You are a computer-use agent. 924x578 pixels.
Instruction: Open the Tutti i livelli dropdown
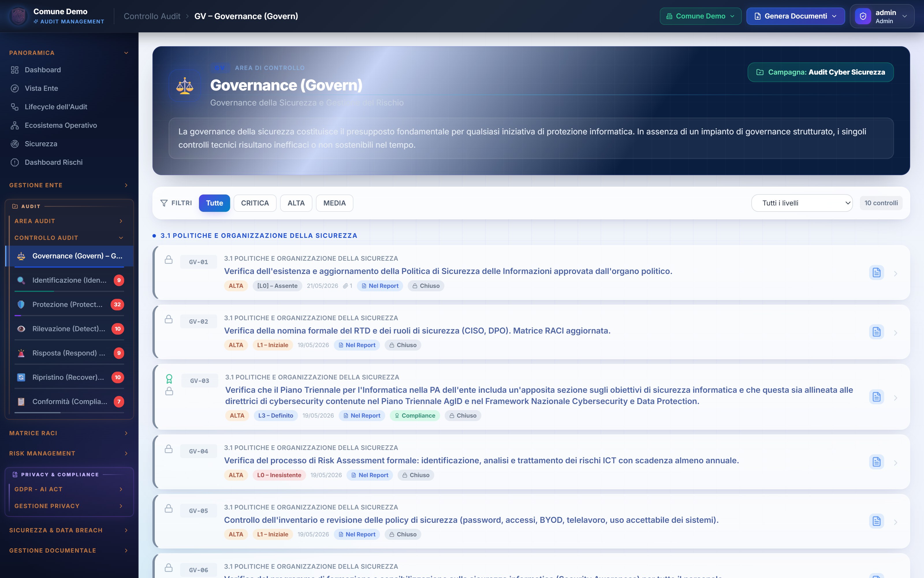(x=802, y=203)
